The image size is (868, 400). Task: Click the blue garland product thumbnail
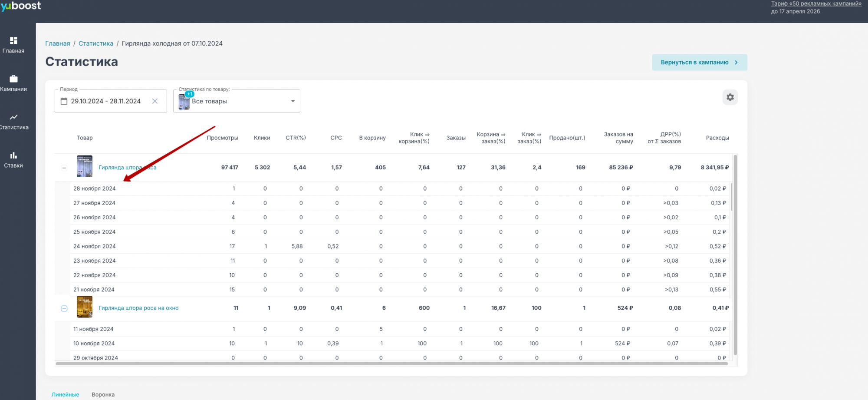pos(85,166)
